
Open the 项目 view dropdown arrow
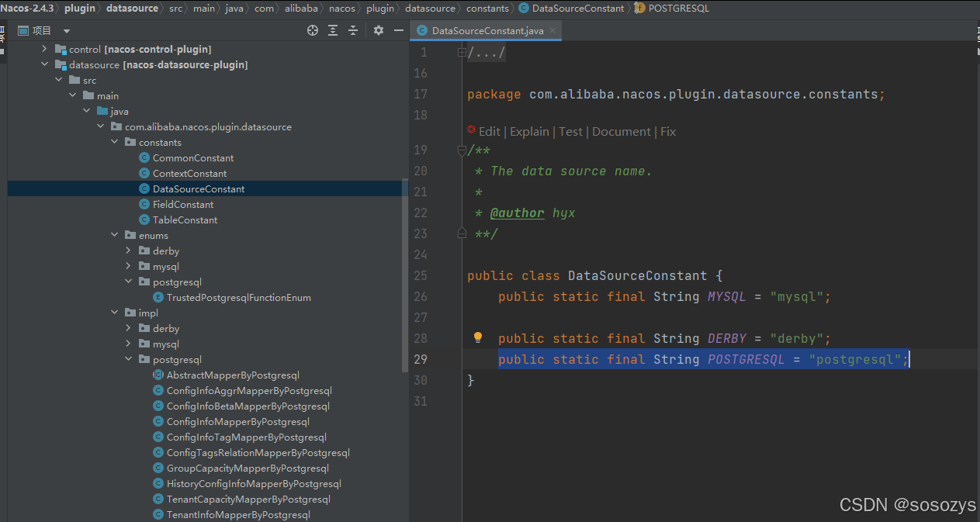(x=67, y=30)
